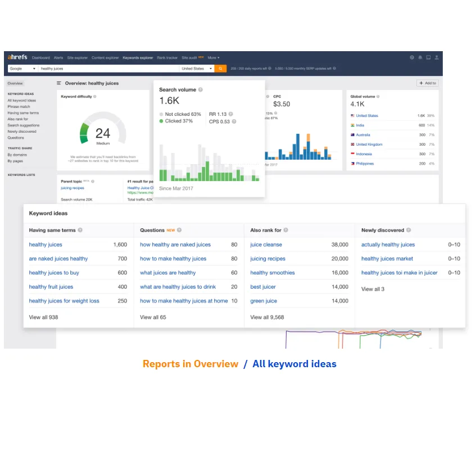Image resolution: width=476 pixels, height=451 pixels.
Task: Toggle the sidebar hamburger icon beside Overview title
Action: 59,83
